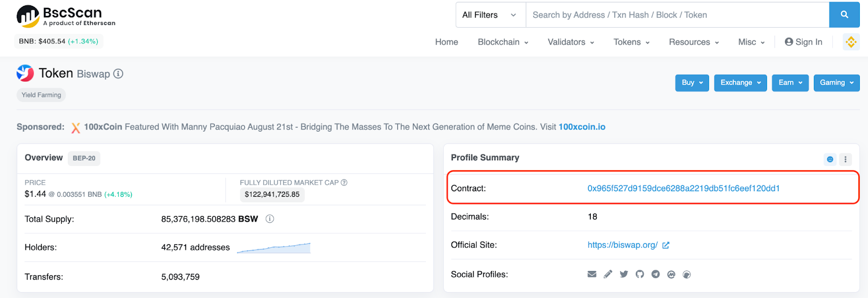The height and width of the screenshot is (298, 868).
Task: Open the GitHub social profile icon
Action: [x=640, y=274]
